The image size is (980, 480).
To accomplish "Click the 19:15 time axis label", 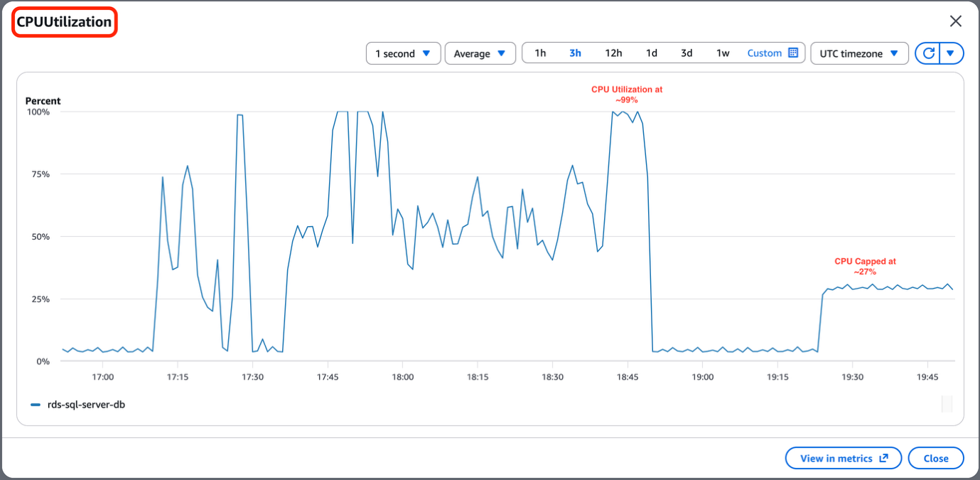I will coord(777,377).
